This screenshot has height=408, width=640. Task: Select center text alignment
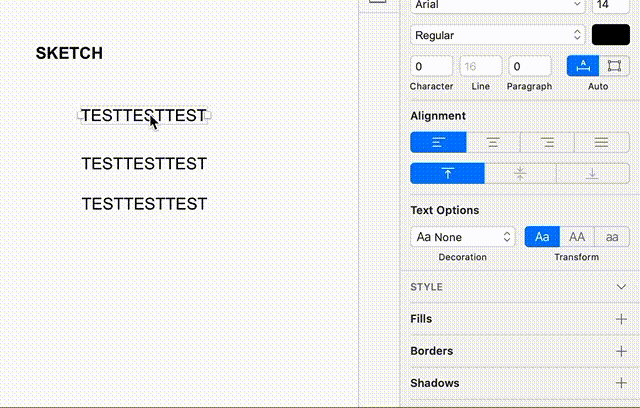point(493,142)
